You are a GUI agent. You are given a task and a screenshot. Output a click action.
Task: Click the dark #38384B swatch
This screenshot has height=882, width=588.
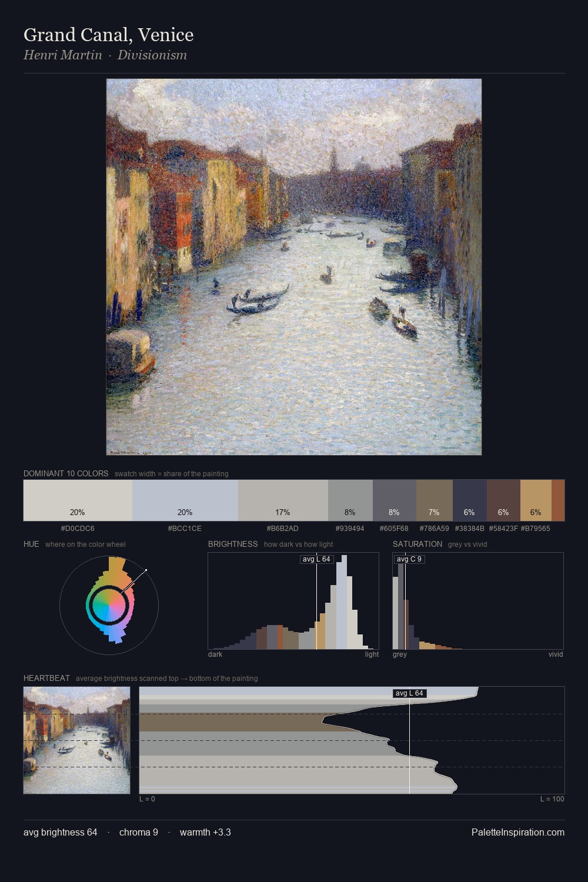pos(470,500)
